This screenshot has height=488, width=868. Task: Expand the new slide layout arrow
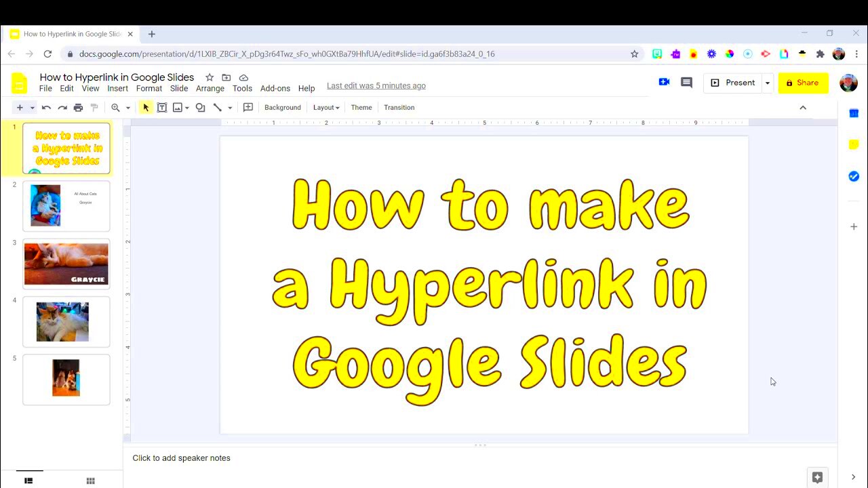click(x=32, y=108)
